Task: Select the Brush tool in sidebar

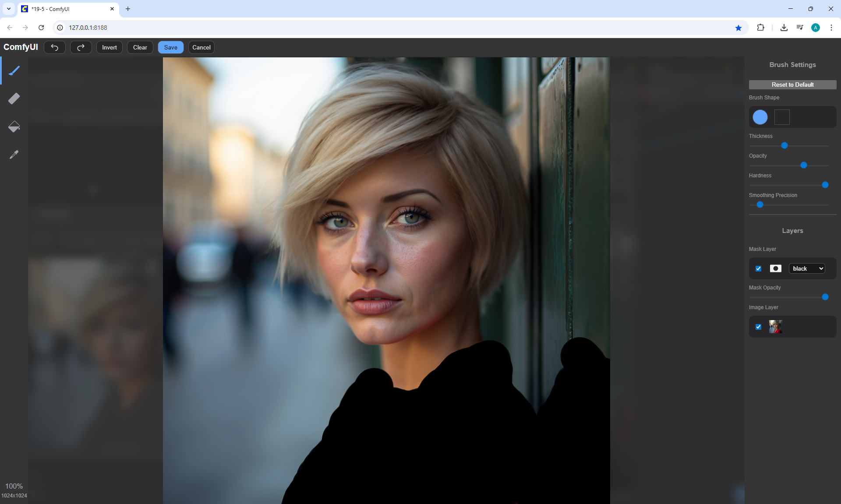Action: pyautogui.click(x=14, y=70)
